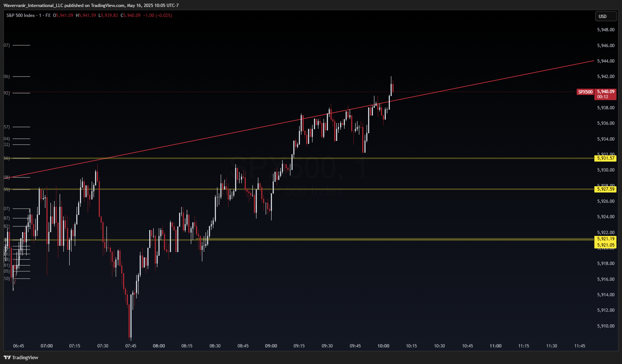The width and height of the screenshot is (622, 364).
Task: Click the 5,918.00 price axis label
Action: click(x=606, y=264)
